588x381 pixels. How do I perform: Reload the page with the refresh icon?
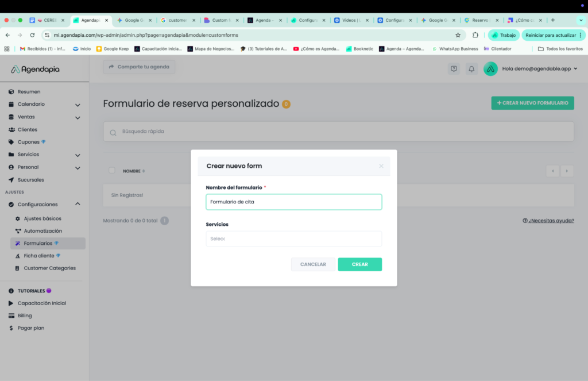pyautogui.click(x=32, y=35)
